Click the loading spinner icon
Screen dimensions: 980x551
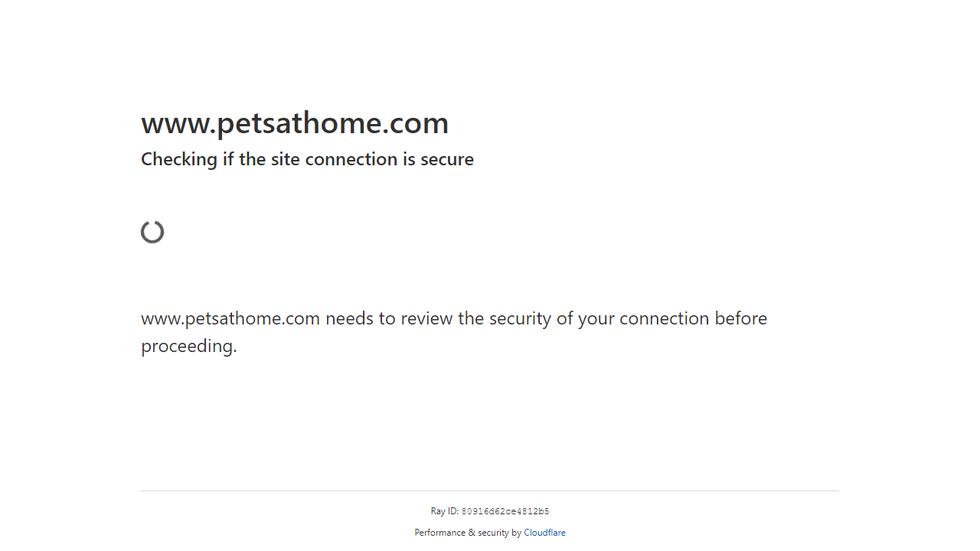point(152,232)
